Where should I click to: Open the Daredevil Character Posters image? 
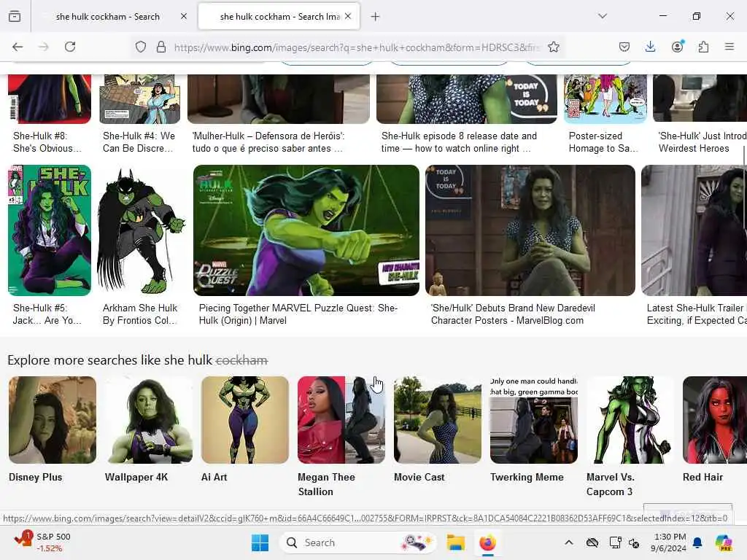pos(530,230)
